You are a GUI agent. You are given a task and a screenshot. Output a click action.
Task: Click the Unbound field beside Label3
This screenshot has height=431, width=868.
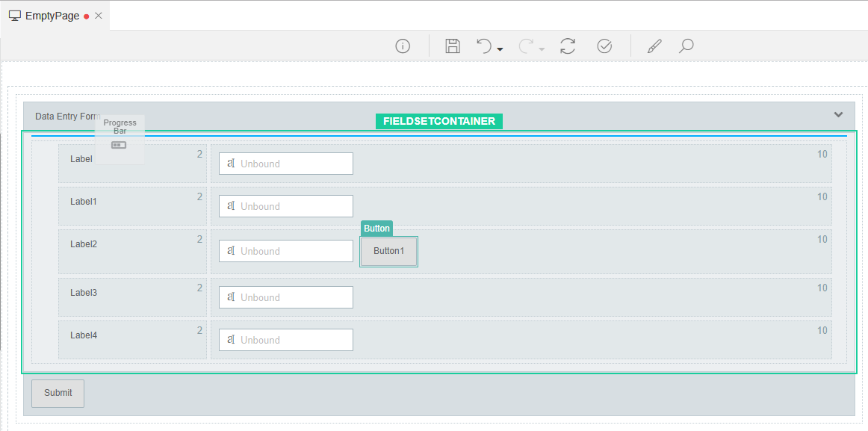pyautogui.click(x=285, y=297)
